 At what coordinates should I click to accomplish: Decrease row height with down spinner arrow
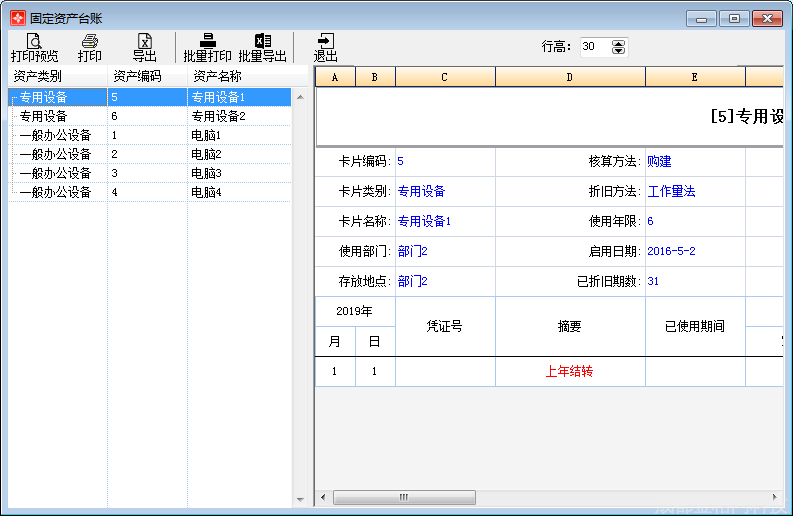(618, 51)
